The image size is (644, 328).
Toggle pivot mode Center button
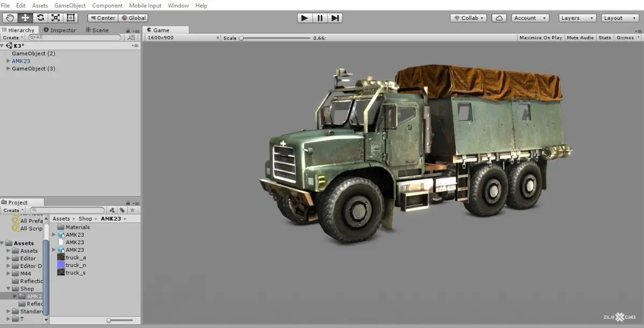(x=103, y=18)
